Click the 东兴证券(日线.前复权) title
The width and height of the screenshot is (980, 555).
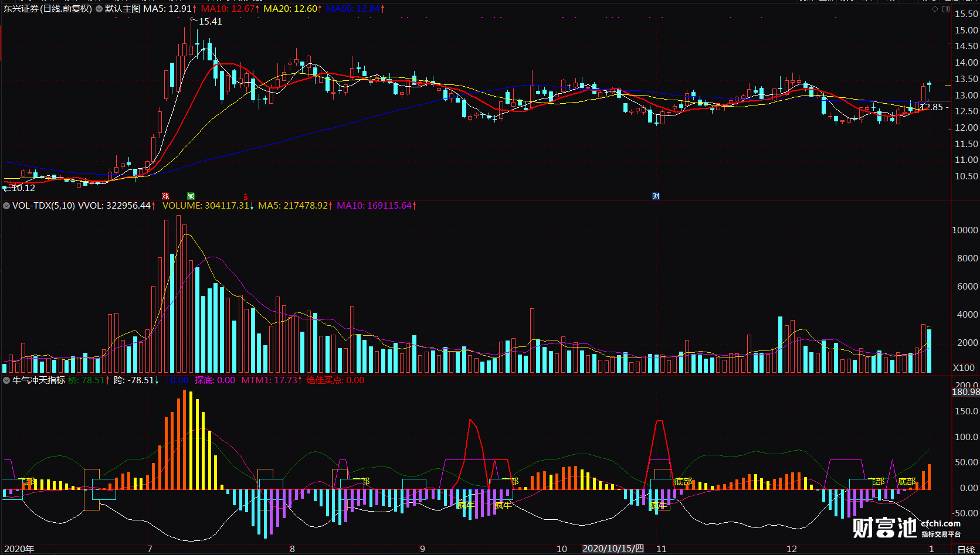click(48, 9)
